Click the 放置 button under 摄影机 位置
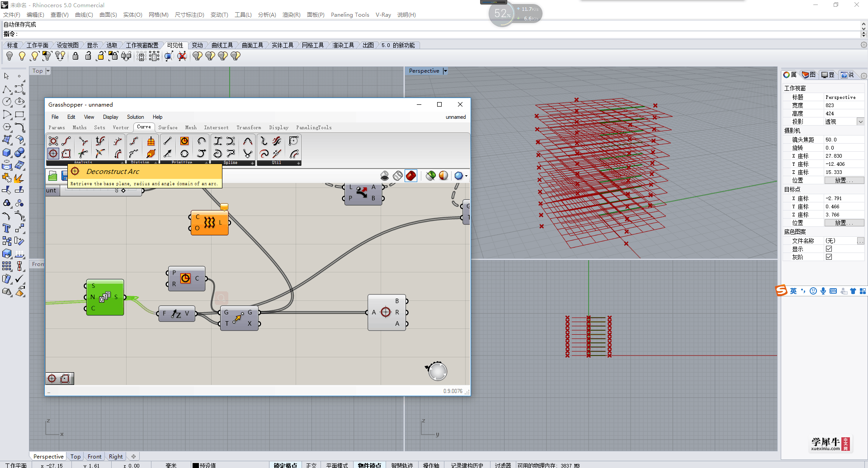This screenshot has width=868, height=468. tap(844, 180)
